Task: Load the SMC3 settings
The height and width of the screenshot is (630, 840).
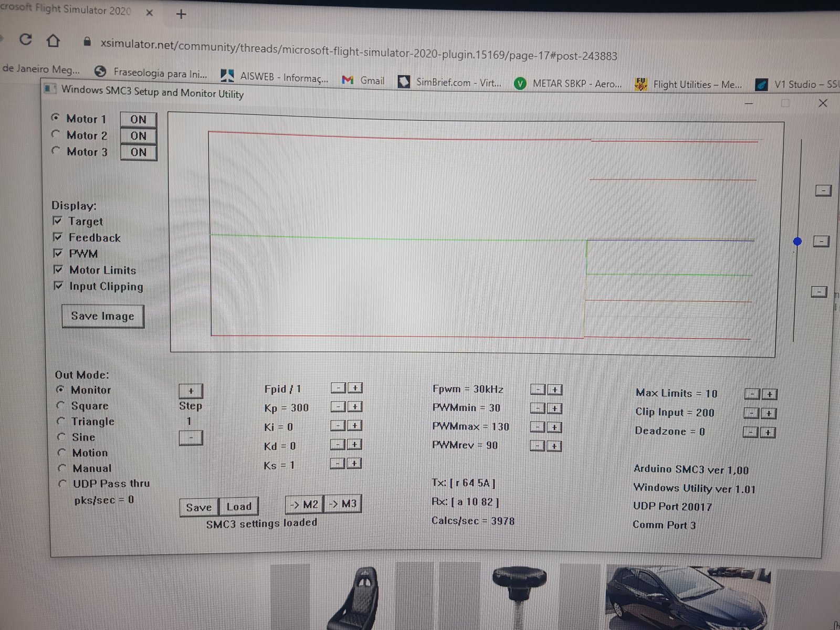Action: click(x=239, y=507)
